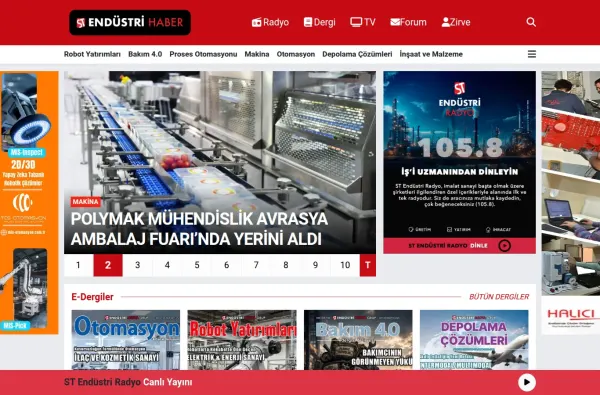Go to slide 6 in headline slider

pyautogui.click(x=227, y=265)
